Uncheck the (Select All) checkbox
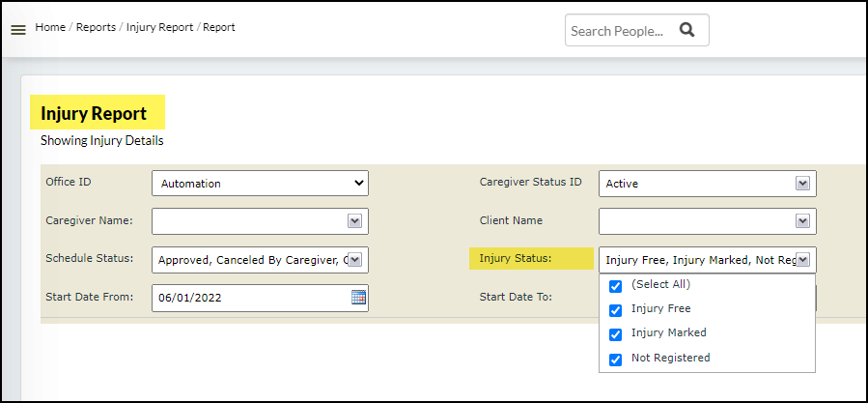 615,286
